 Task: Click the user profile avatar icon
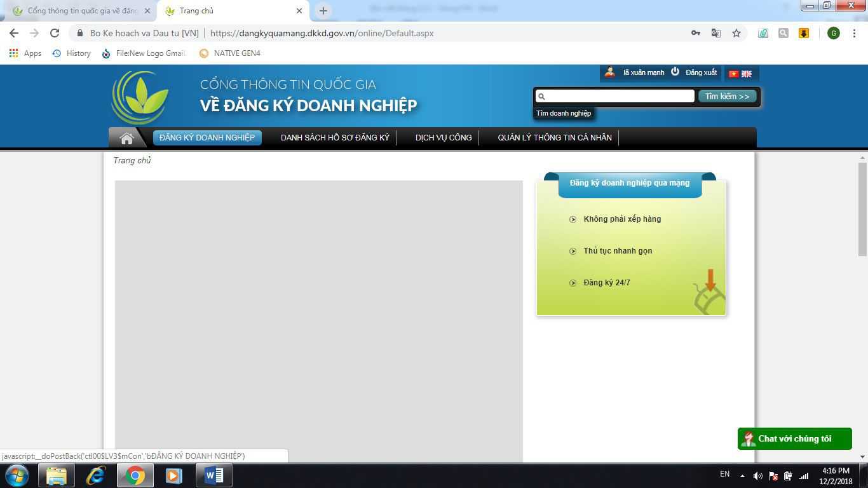610,72
